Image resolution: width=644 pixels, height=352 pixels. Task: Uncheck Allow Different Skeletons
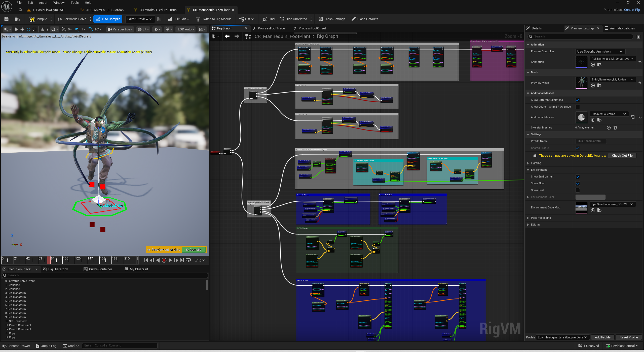click(x=578, y=100)
